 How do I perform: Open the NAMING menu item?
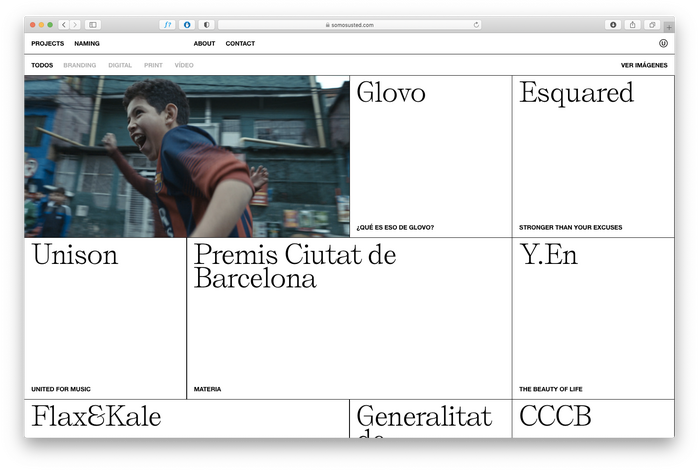click(87, 43)
